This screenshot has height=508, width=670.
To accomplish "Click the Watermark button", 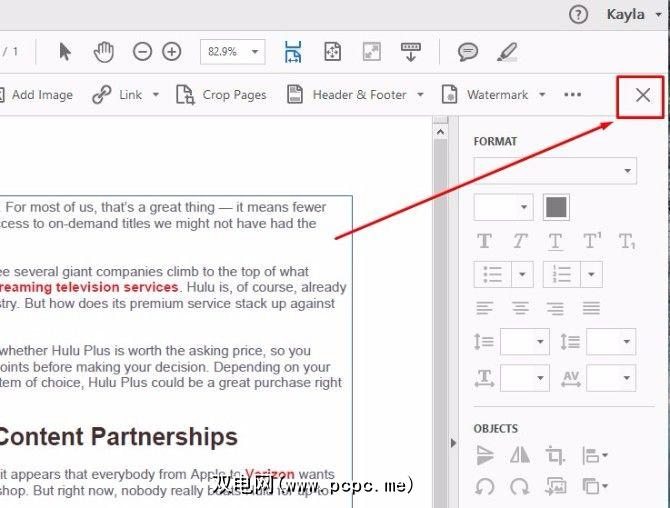I will (485, 95).
